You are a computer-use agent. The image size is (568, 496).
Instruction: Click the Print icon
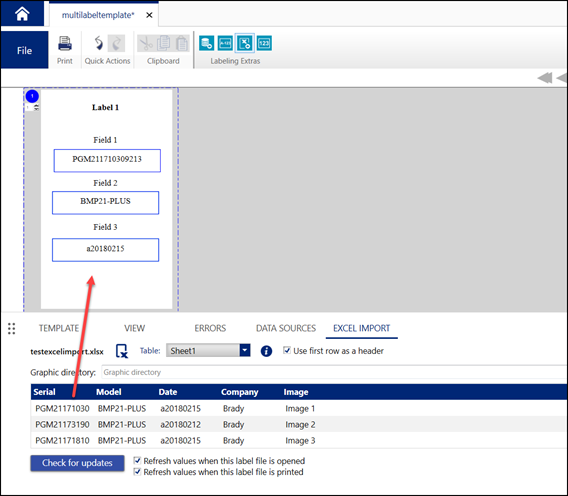65,44
